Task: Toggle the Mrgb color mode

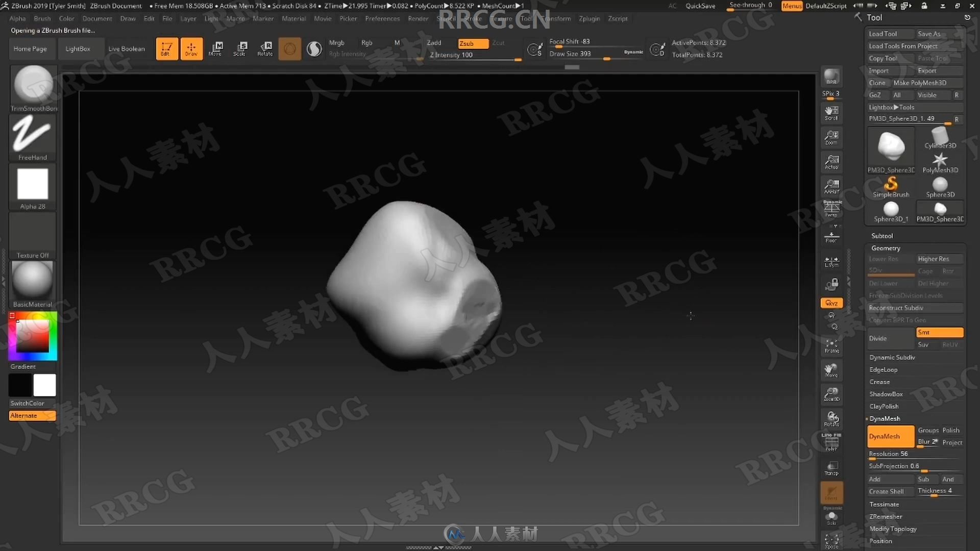Action: click(x=336, y=42)
